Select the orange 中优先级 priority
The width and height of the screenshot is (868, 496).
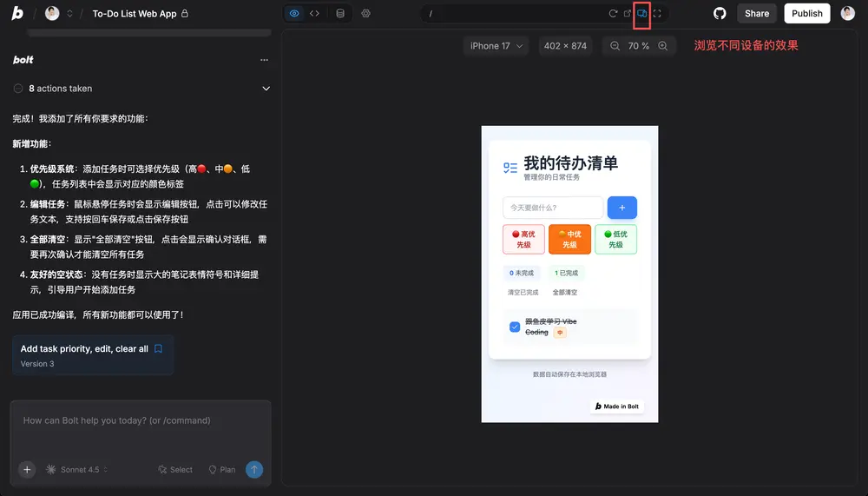pos(569,240)
